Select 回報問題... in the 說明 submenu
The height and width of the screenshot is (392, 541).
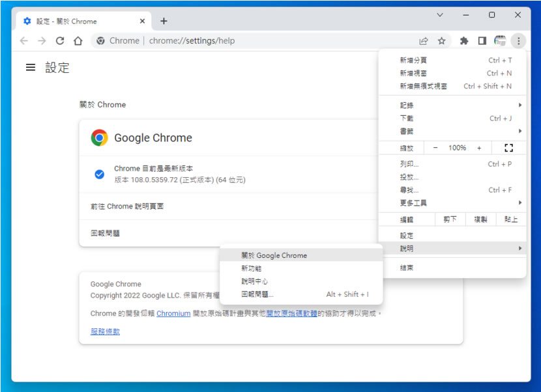coord(301,294)
